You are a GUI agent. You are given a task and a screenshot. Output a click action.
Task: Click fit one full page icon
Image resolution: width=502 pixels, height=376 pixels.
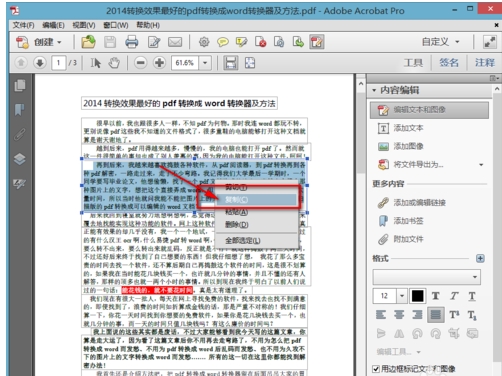(x=250, y=63)
